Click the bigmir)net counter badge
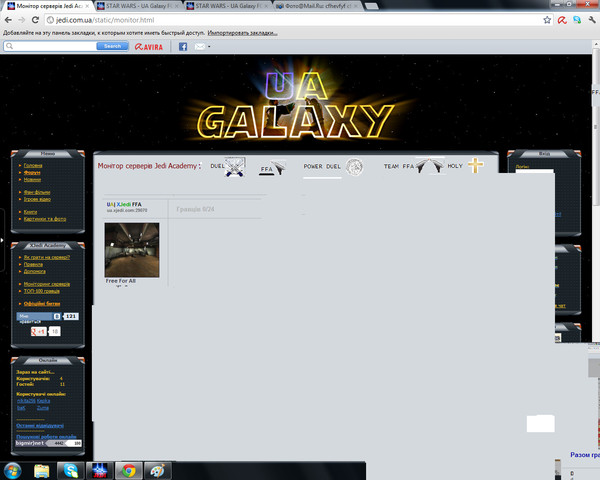 click(49, 443)
